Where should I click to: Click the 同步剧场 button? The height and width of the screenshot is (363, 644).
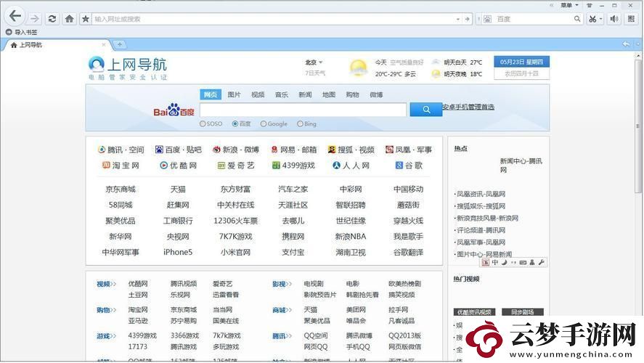coord(523,312)
